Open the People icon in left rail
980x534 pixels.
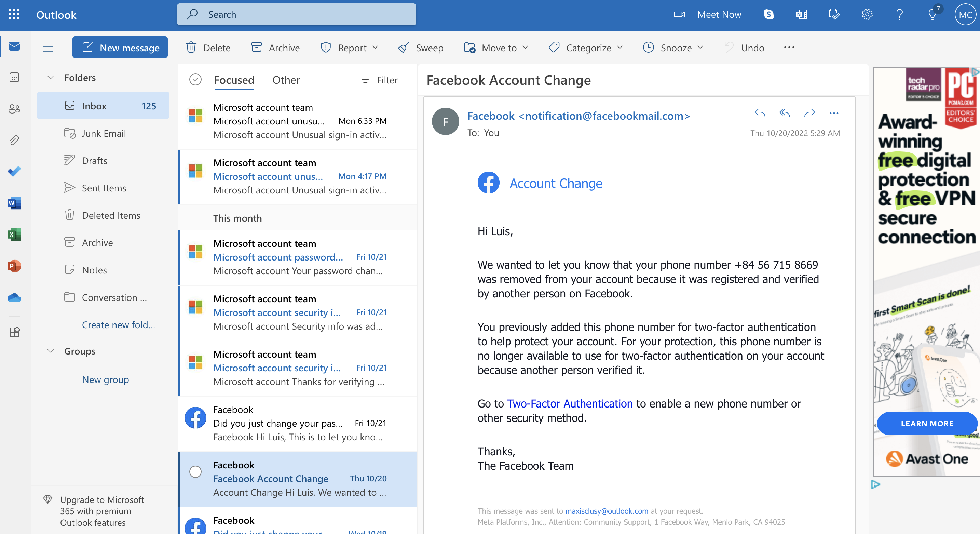(14, 109)
